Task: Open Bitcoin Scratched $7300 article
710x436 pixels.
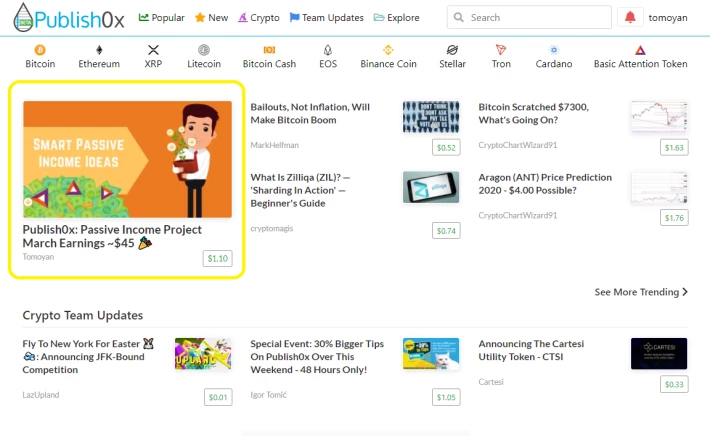Action: (x=534, y=113)
